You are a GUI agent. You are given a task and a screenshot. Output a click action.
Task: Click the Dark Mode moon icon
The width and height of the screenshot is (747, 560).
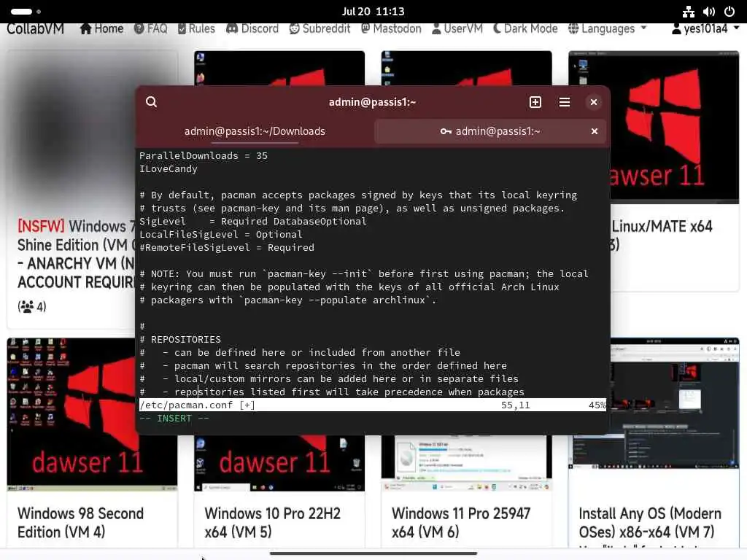pos(498,28)
